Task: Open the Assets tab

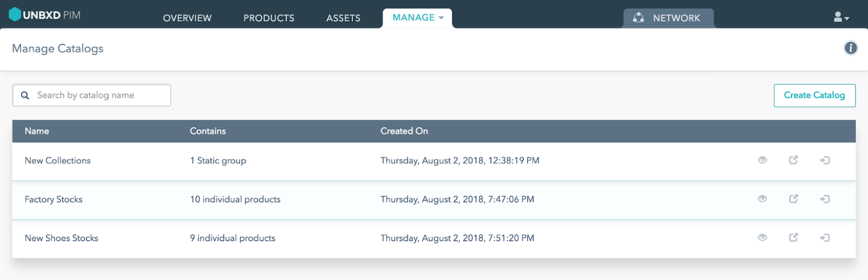Action: (x=343, y=18)
